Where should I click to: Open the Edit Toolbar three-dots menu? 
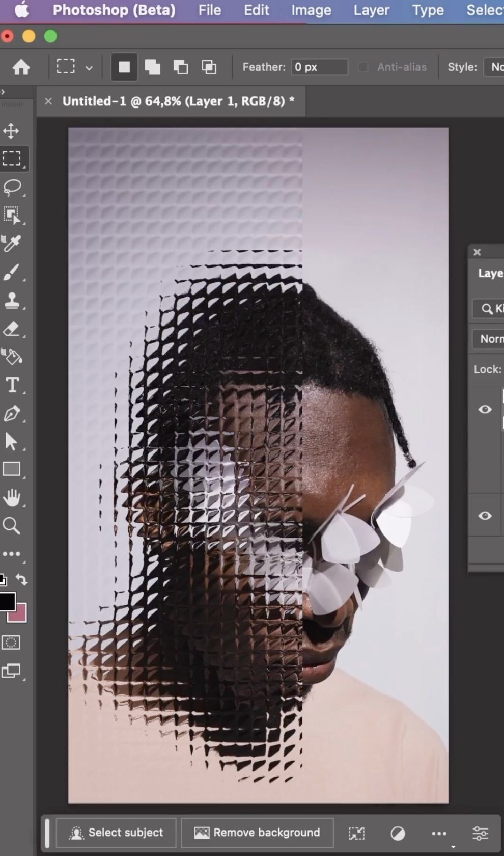coord(12,554)
